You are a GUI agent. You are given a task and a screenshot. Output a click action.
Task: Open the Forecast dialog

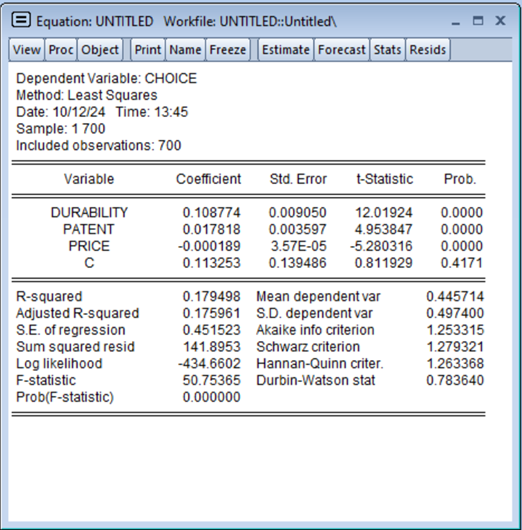click(x=341, y=50)
